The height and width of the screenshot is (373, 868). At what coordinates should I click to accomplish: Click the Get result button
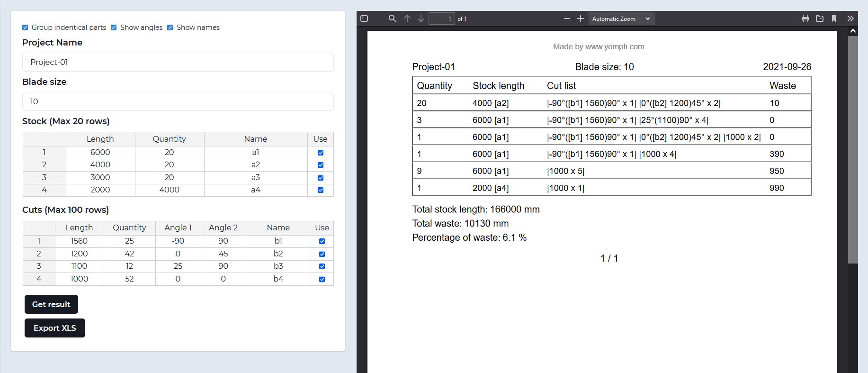(x=51, y=304)
